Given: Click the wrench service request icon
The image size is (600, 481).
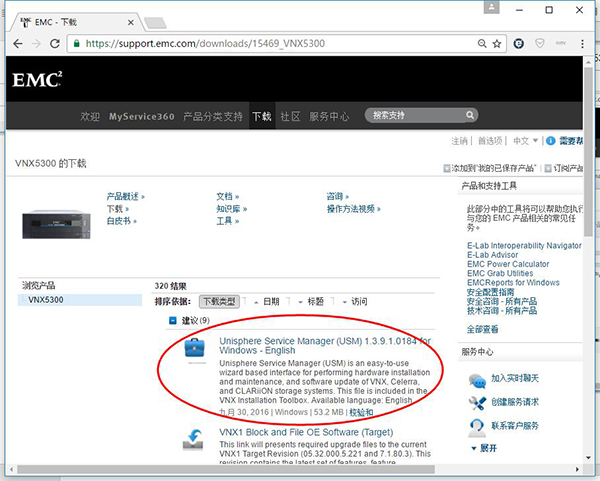Looking at the screenshot, I should tap(477, 403).
